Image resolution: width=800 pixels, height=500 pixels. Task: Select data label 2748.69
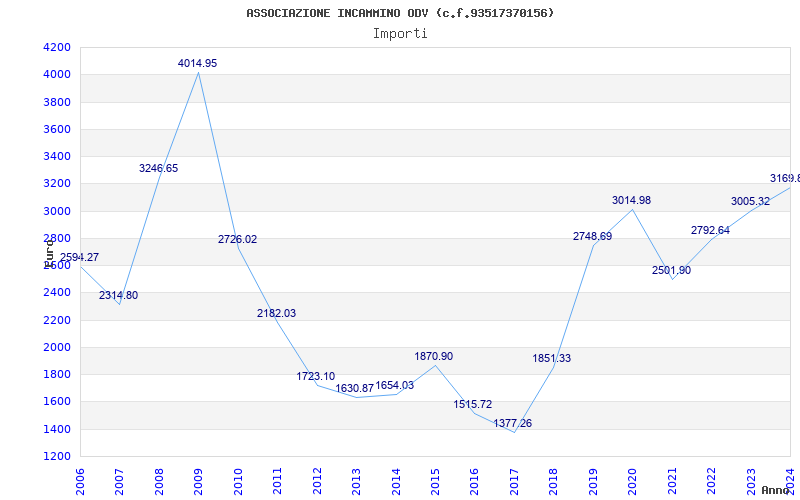point(592,236)
